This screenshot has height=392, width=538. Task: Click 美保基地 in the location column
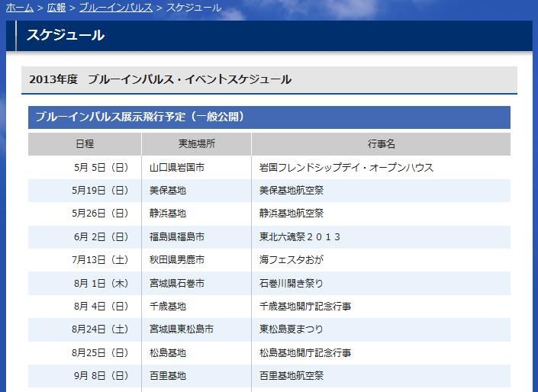pos(168,191)
